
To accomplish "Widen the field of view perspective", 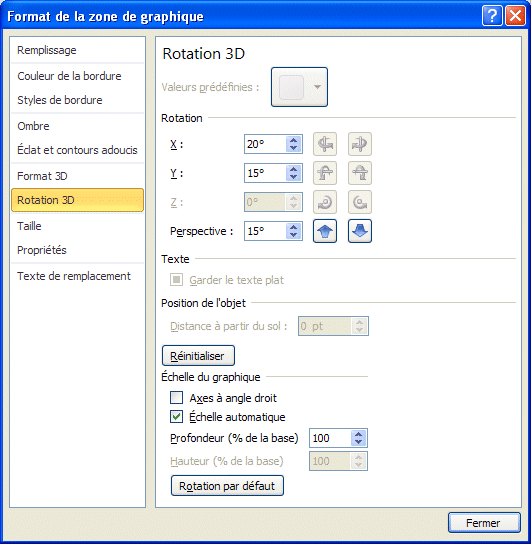I will pyautogui.click(x=360, y=231).
